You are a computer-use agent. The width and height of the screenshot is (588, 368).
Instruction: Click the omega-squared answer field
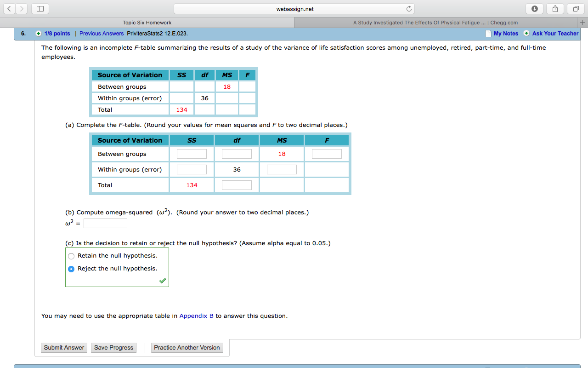[x=105, y=223]
